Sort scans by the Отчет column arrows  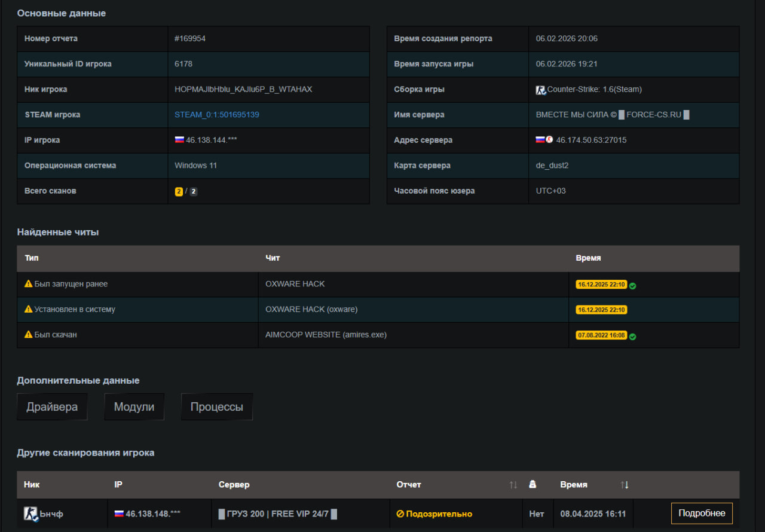tap(513, 485)
